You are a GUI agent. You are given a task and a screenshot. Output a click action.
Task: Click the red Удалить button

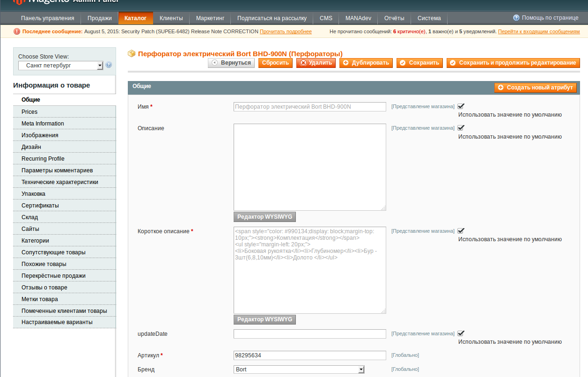[316, 63]
